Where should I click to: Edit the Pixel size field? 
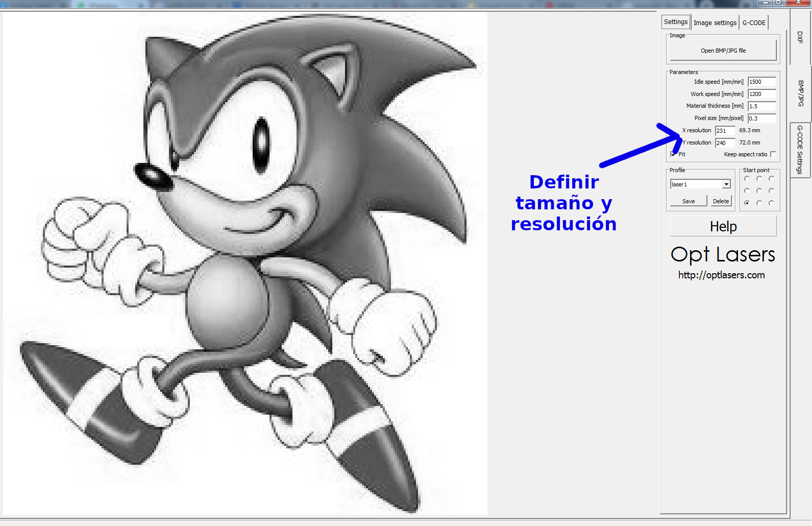tap(762, 118)
